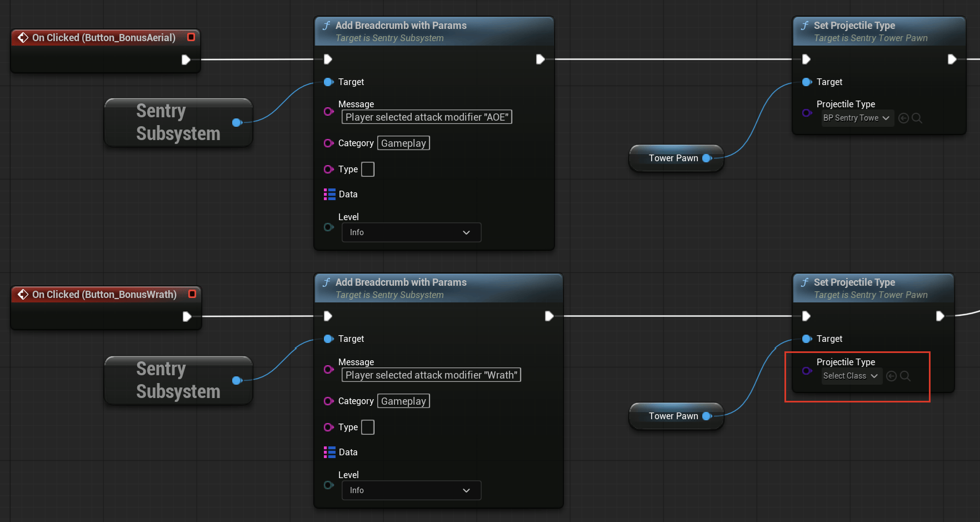
Task: Click Target pin on bottom Add Breadcrumb node
Action: pyautogui.click(x=328, y=339)
